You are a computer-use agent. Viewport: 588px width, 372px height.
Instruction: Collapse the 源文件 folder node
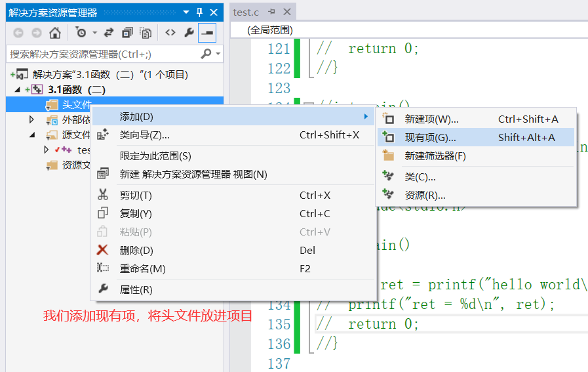[32, 134]
